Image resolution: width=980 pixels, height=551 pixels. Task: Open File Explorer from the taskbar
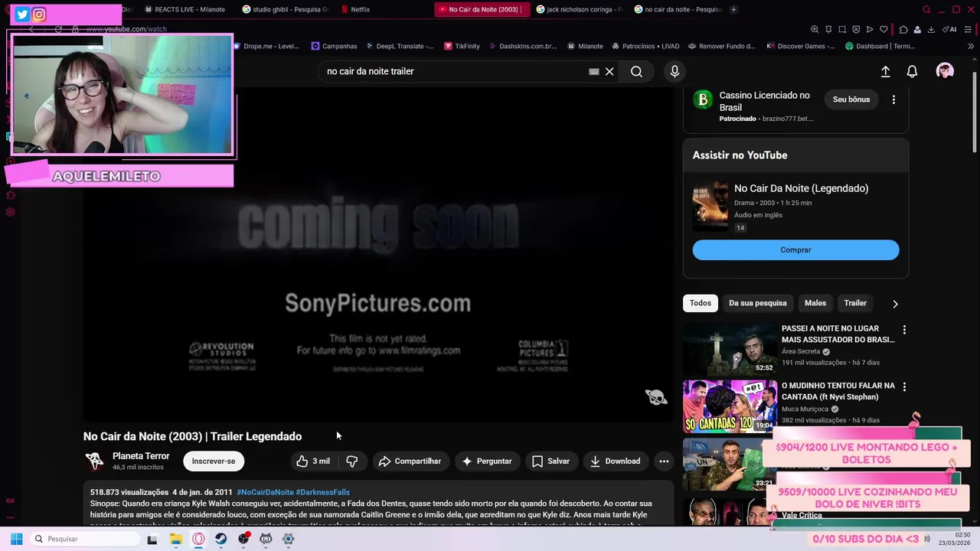coord(176,539)
